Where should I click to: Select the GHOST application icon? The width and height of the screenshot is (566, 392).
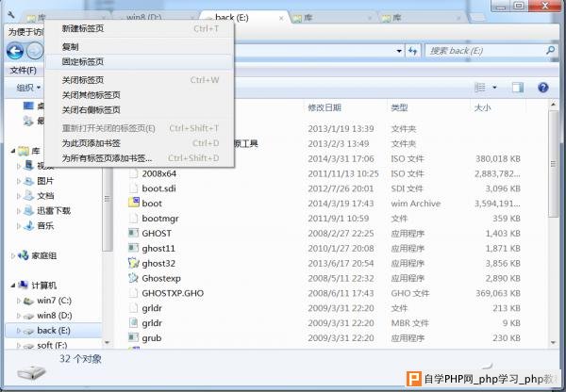click(134, 233)
